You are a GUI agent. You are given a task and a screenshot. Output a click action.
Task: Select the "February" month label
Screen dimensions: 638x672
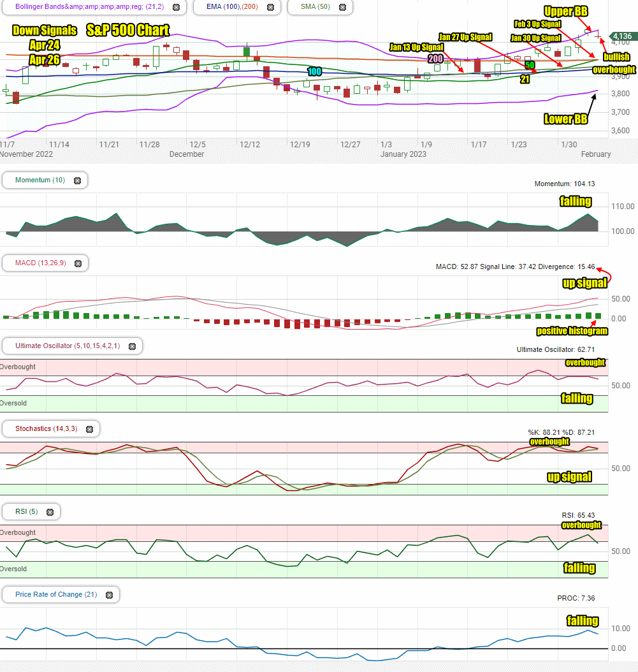pos(596,154)
